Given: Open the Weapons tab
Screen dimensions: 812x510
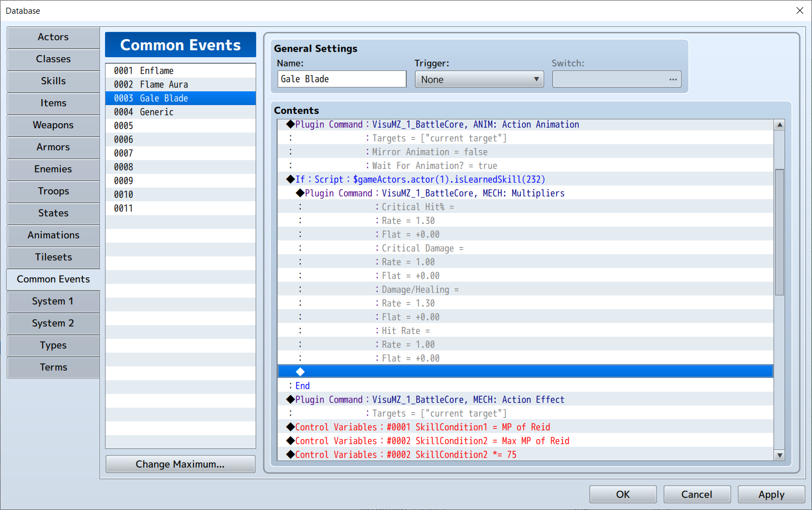Looking at the screenshot, I should (x=53, y=125).
